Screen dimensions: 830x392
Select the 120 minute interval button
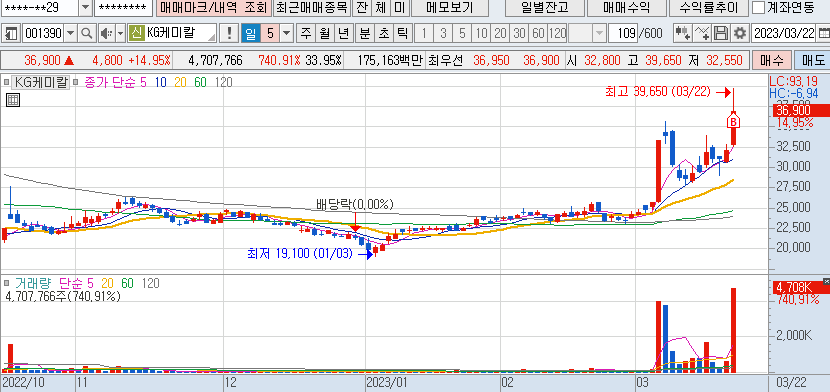click(x=557, y=33)
